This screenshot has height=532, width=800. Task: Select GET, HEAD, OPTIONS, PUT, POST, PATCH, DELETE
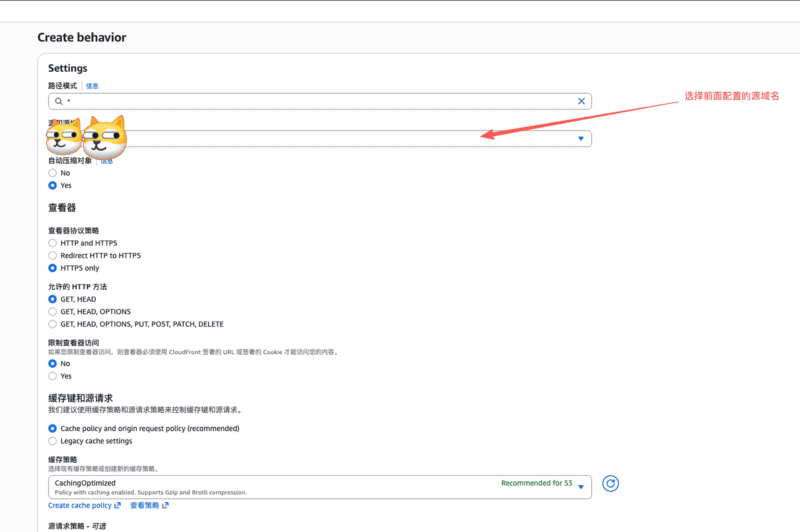[52, 324]
